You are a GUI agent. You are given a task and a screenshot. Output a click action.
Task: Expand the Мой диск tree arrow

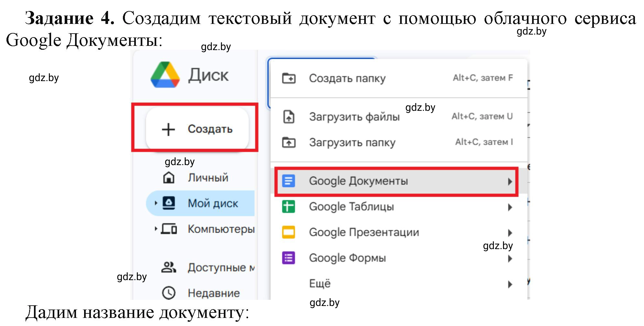pyautogui.click(x=156, y=203)
